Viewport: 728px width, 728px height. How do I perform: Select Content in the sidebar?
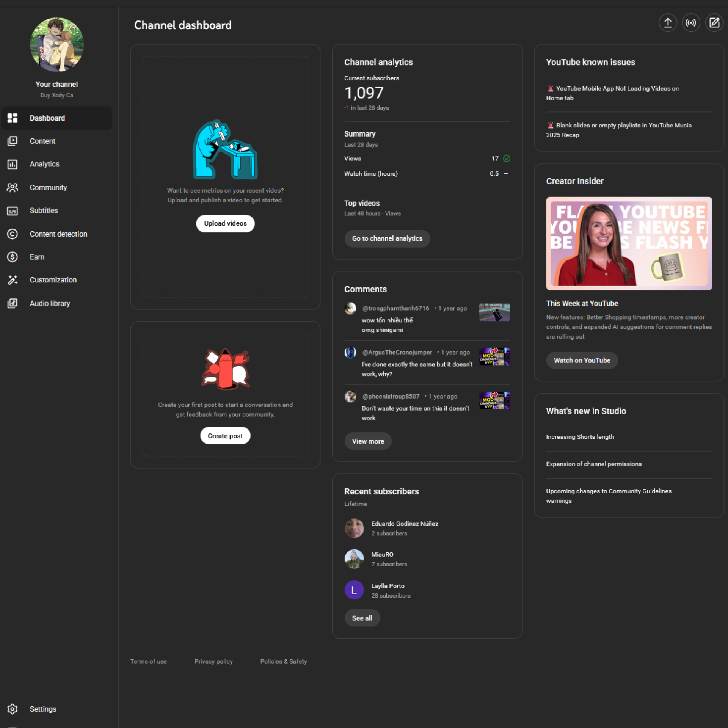(x=42, y=141)
